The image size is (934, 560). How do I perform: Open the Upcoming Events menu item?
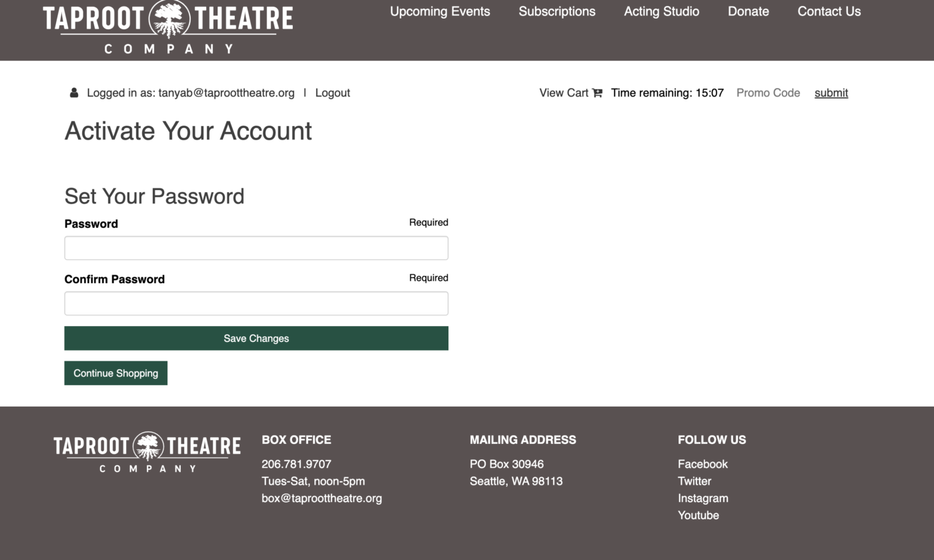[440, 11]
